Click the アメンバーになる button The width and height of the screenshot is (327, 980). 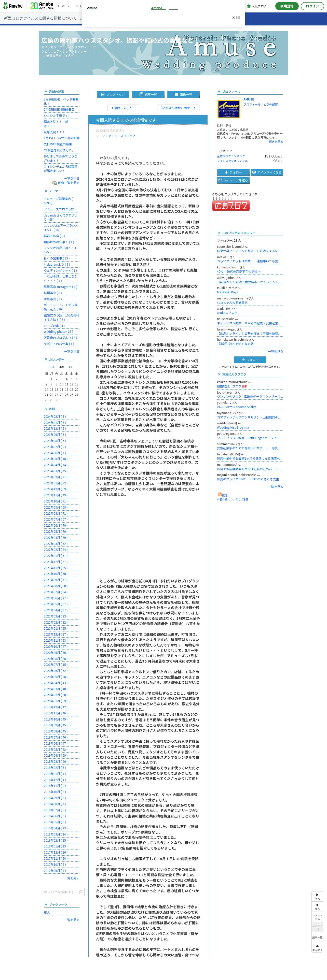pyautogui.click(x=266, y=172)
